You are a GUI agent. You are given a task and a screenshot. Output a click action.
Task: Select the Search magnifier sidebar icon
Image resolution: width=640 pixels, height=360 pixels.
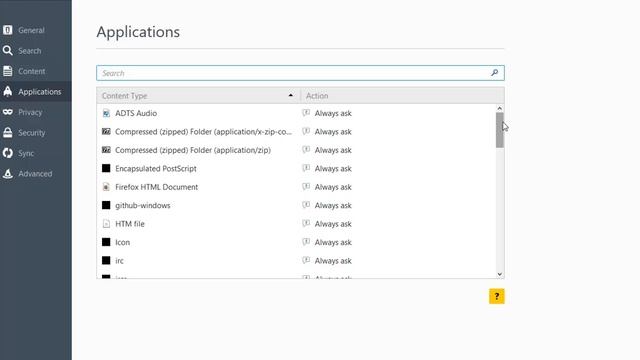point(7,51)
